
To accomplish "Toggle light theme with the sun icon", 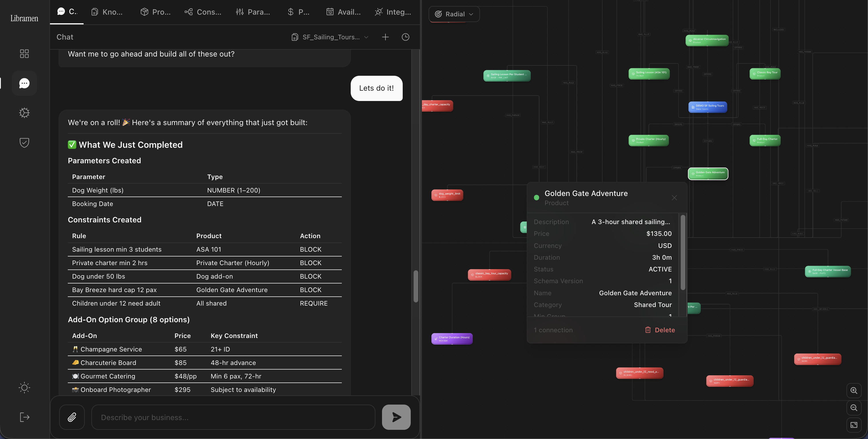I will click(24, 387).
